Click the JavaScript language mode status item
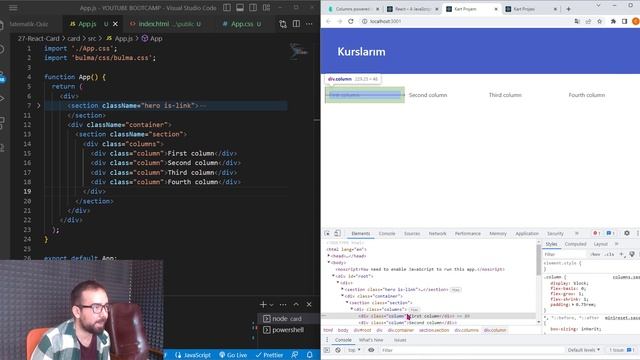The image size is (640, 360). coord(193,355)
